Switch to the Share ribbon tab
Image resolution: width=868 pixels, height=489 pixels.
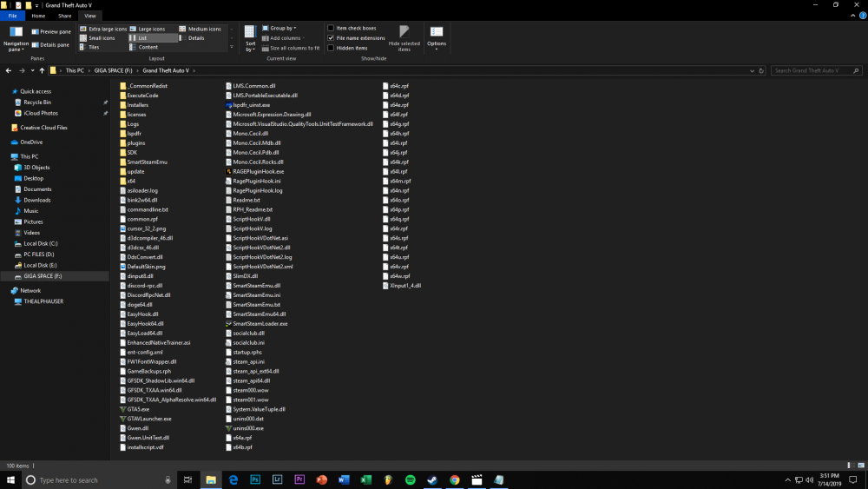pos(65,16)
